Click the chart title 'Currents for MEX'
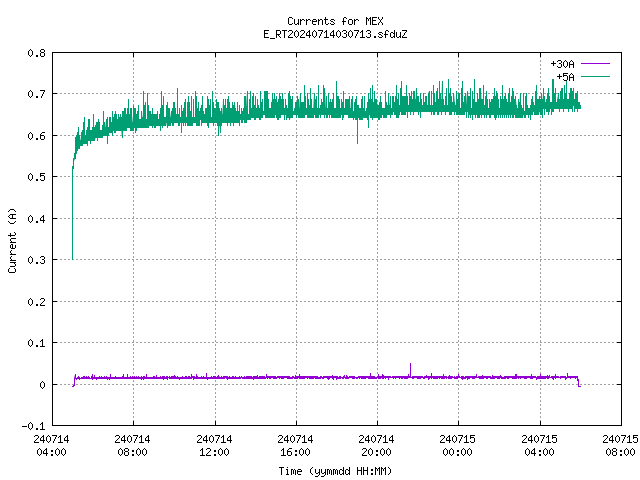Viewport: 640px width, 480px height. click(335, 21)
